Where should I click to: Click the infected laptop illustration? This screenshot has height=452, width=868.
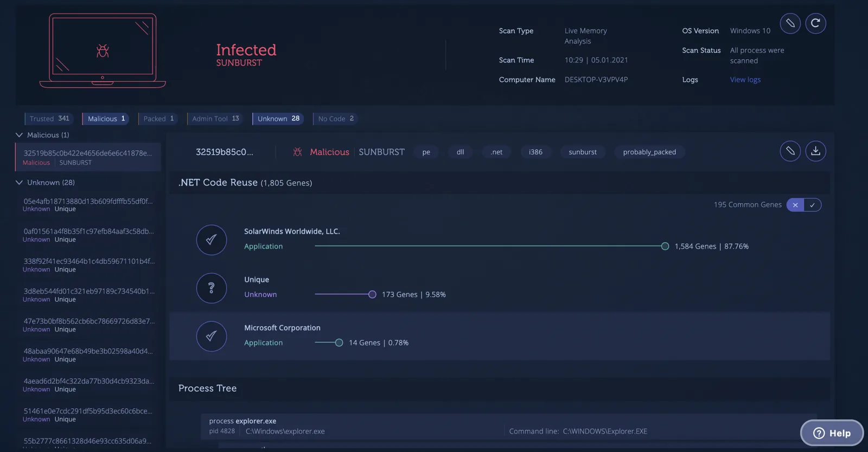point(103,50)
